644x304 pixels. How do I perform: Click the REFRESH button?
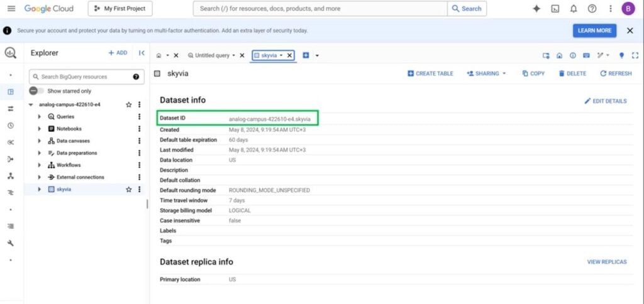coord(616,73)
